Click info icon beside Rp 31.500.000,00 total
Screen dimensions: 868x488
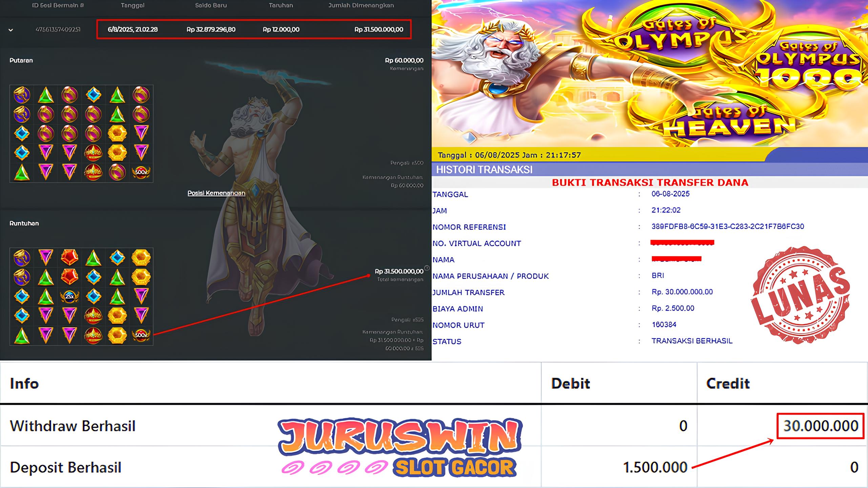[427, 268]
